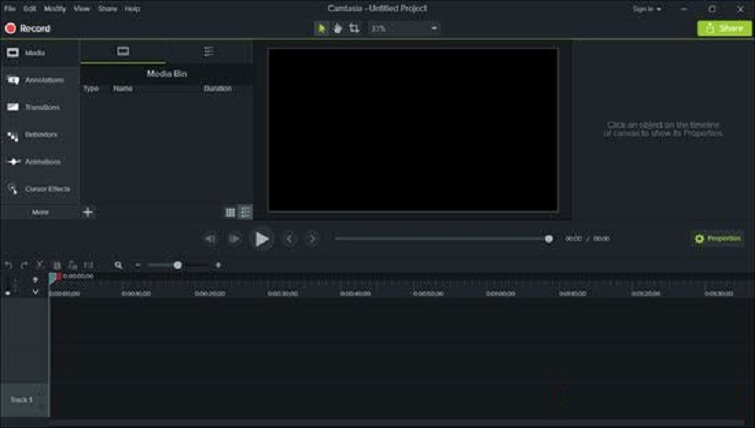Click the green Share button
This screenshot has height=428, width=755.
[x=723, y=28]
